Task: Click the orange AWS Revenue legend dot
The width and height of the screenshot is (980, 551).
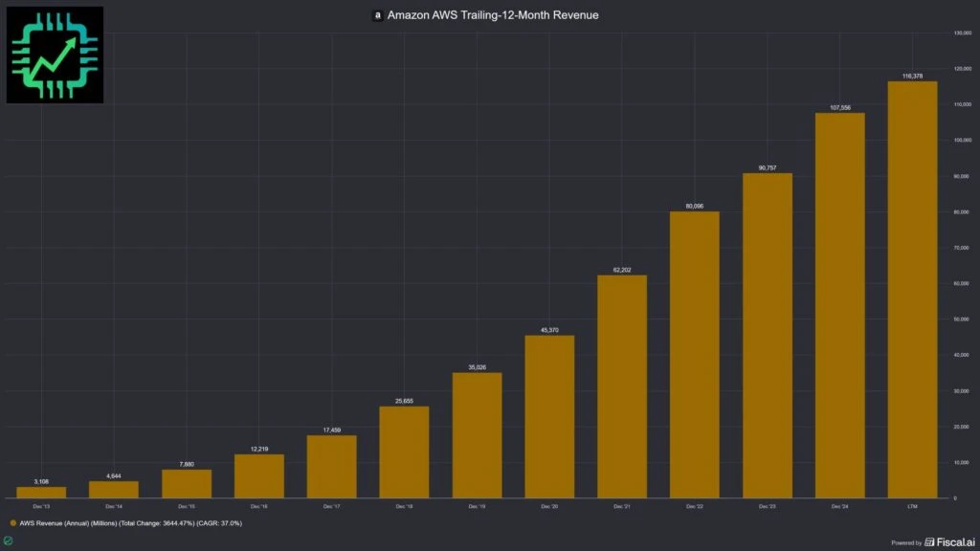Action: point(11,523)
